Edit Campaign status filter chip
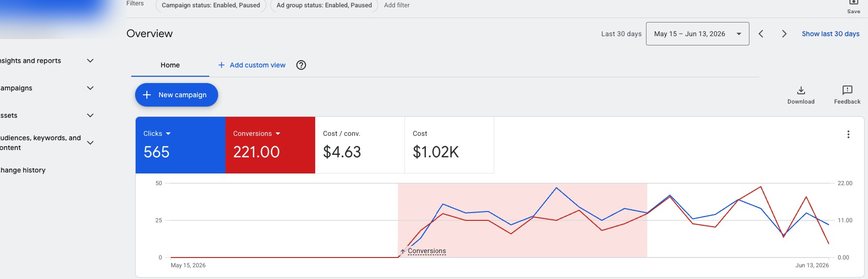The width and height of the screenshot is (868, 279). click(x=211, y=5)
